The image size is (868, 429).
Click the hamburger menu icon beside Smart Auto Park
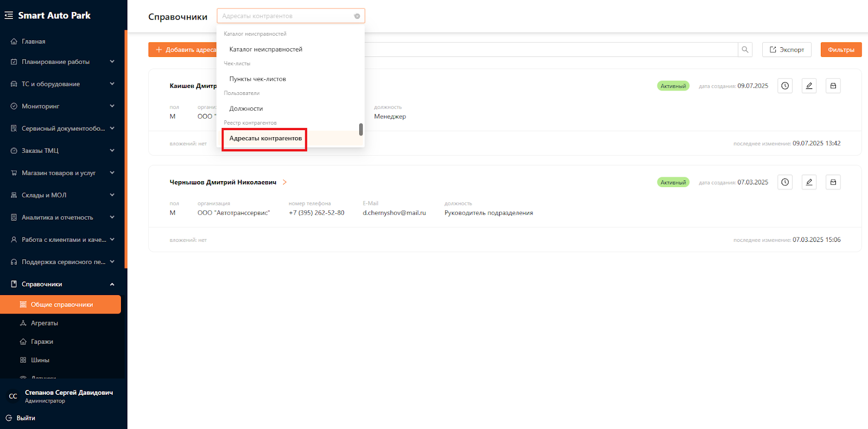[x=9, y=16]
